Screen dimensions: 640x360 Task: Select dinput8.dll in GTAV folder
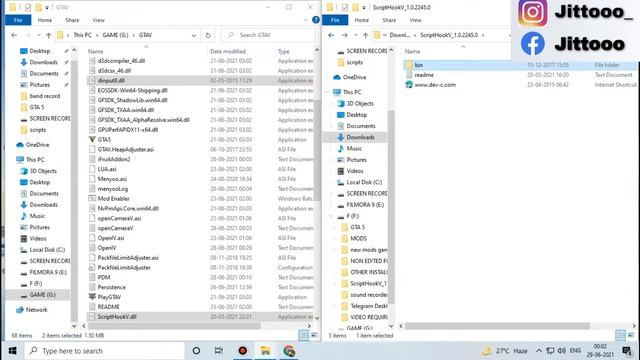pyautogui.click(x=111, y=80)
